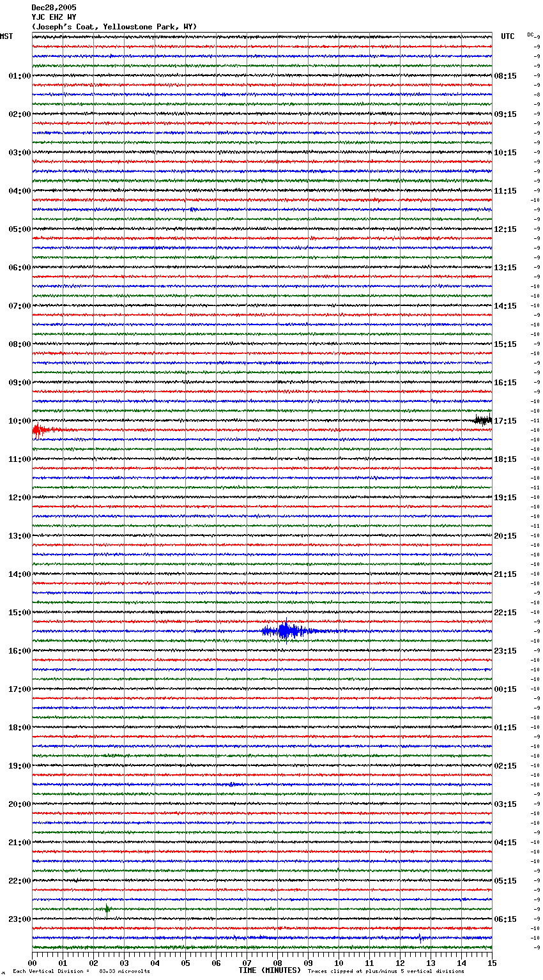This screenshot has width=543, height=980.
Task: Click the "16:00" MST hour label
Action: [19, 651]
